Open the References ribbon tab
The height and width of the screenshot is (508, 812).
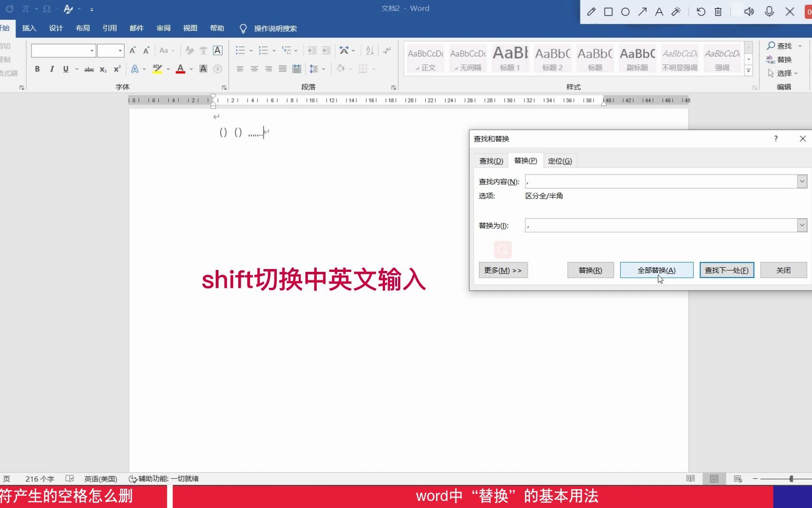tap(109, 28)
